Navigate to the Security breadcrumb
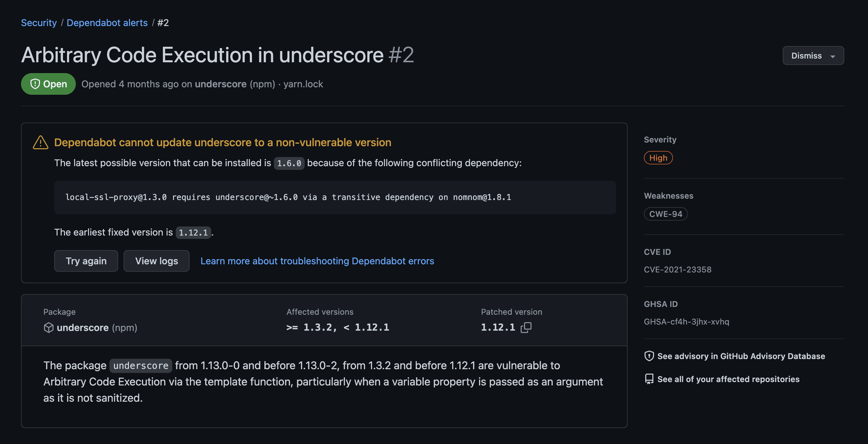The image size is (868, 444). [39, 23]
